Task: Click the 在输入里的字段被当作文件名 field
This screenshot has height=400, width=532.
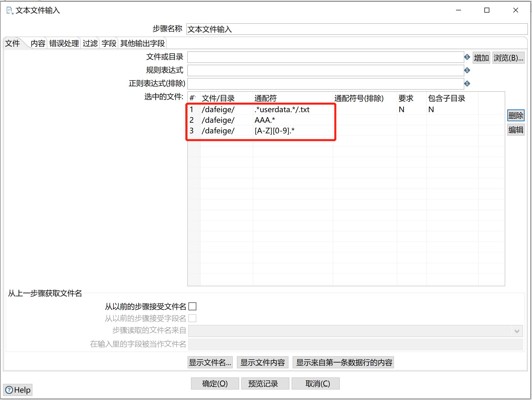Action: 355,344
